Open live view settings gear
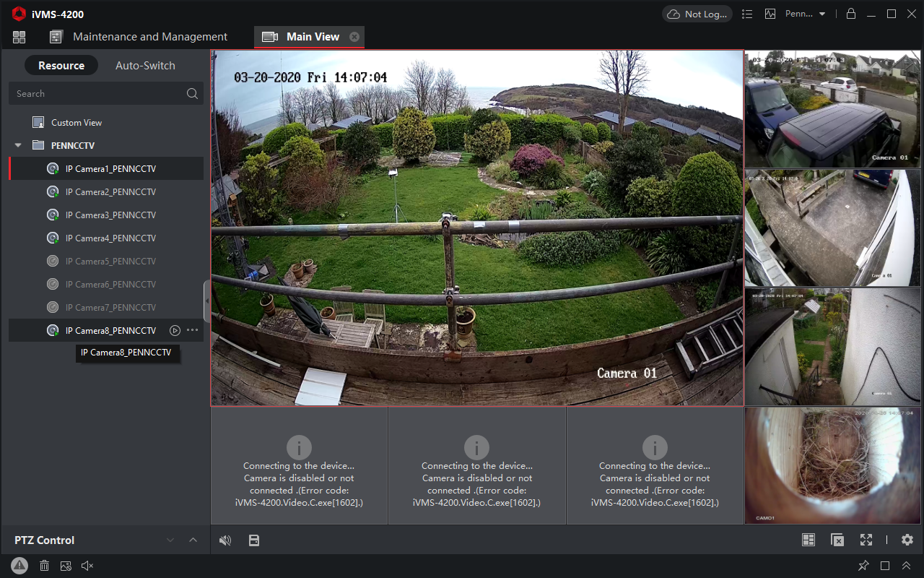 907,540
